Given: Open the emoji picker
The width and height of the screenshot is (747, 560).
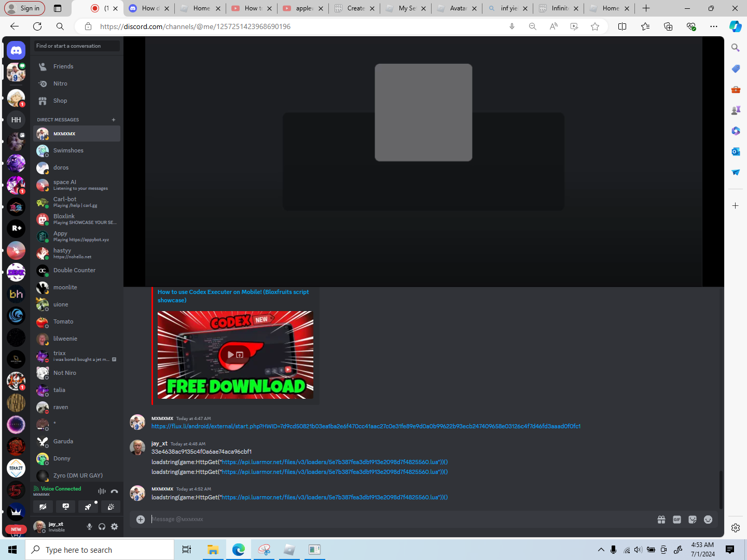Looking at the screenshot, I should click(708, 520).
